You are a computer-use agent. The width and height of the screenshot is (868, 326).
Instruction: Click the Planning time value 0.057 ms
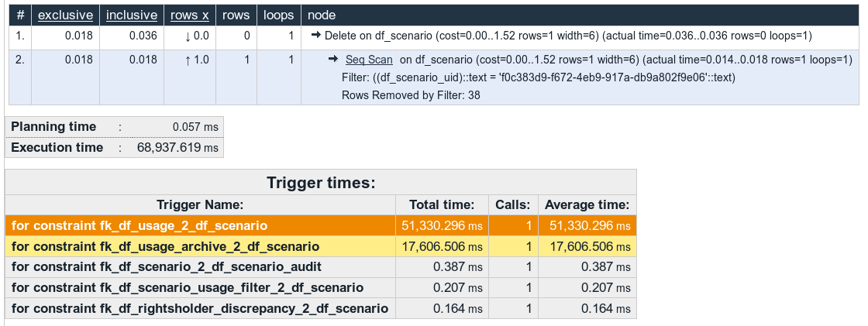point(195,127)
